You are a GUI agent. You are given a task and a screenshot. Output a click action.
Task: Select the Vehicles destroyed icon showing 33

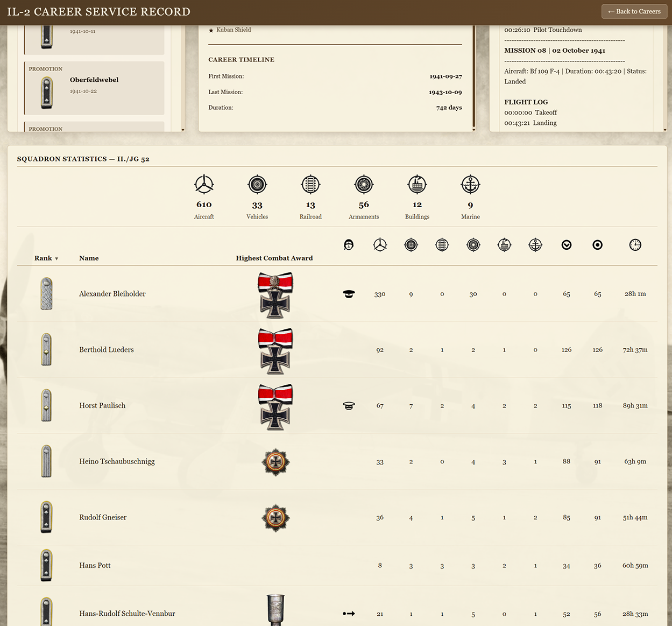point(257,184)
